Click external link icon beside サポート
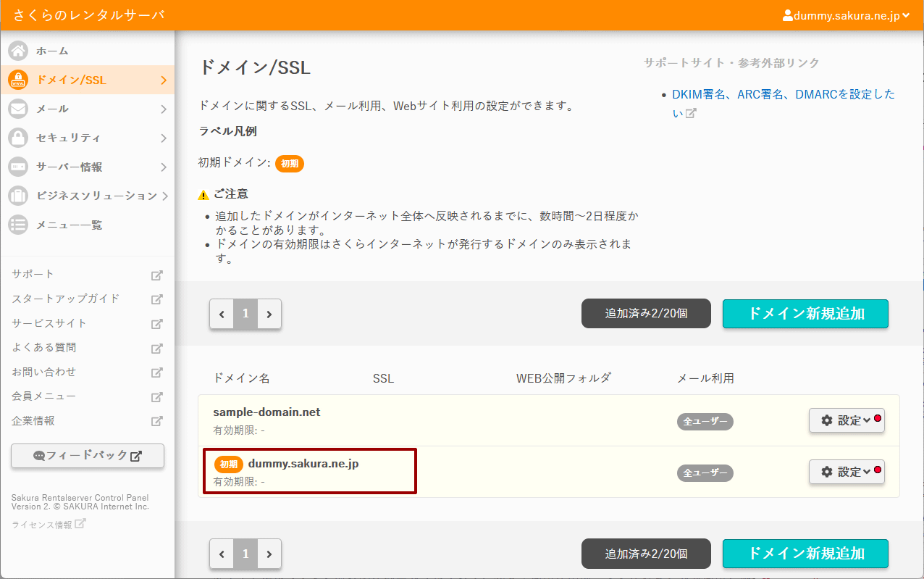Viewport: 924px width, 579px height. (x=156, y=275)
